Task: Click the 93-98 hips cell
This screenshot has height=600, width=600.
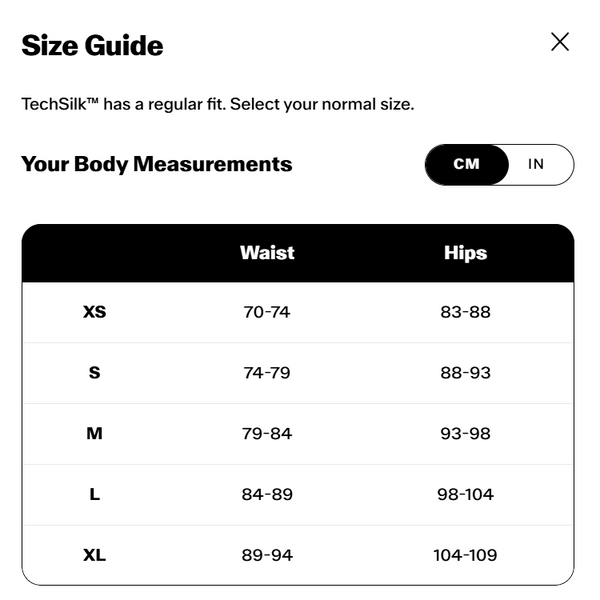Action: click(465, 434)
